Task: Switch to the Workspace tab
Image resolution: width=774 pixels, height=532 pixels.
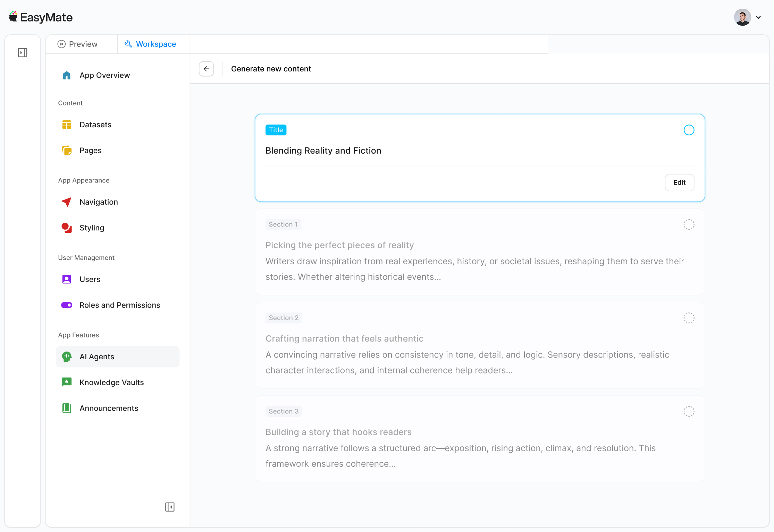Action: (151, 44)
